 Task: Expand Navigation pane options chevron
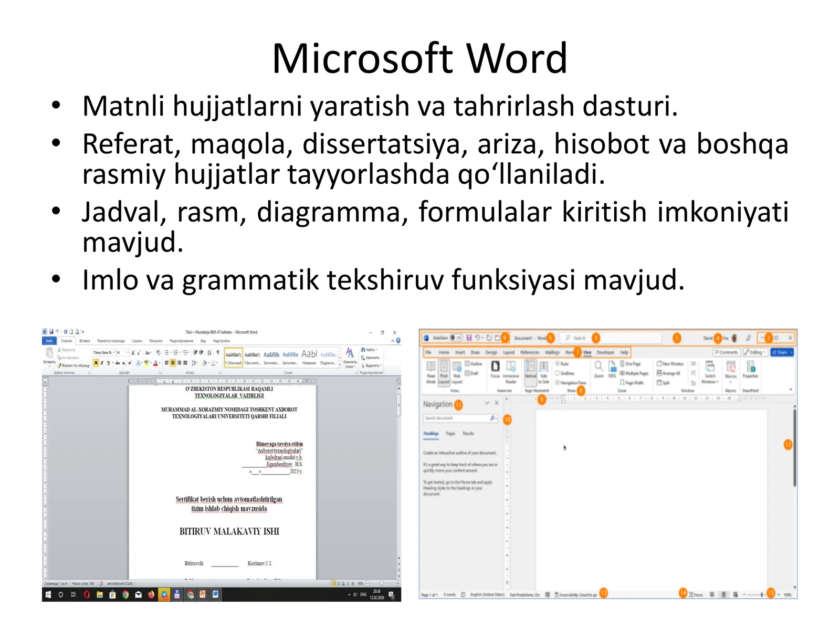(x=487, y=403)
